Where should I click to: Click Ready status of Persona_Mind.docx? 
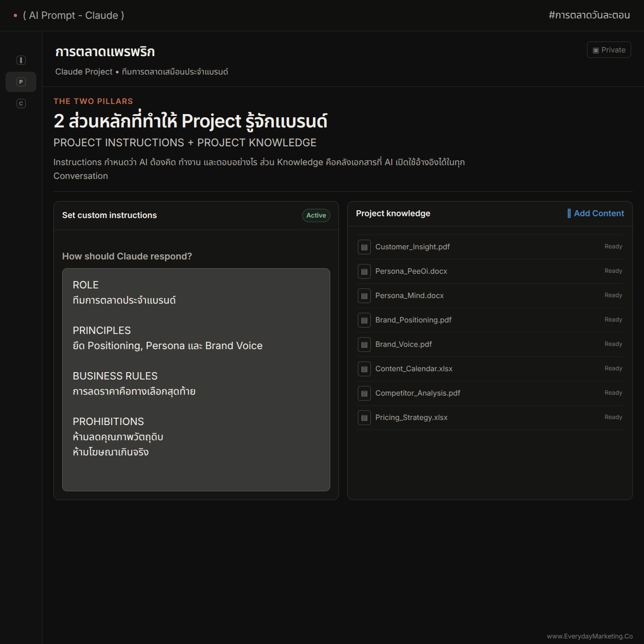click(x=613, y=295)
